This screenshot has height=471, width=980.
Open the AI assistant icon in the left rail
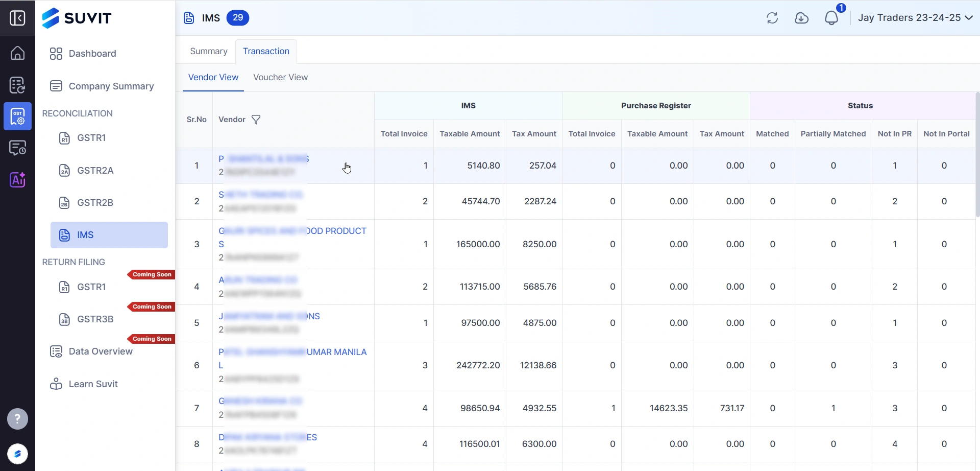(17, 180)
